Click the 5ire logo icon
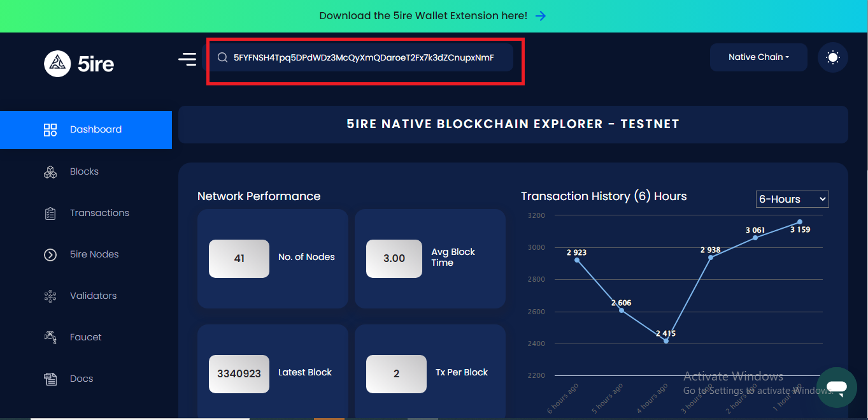This screenshot has height=420, width=868. click(57, 63)
